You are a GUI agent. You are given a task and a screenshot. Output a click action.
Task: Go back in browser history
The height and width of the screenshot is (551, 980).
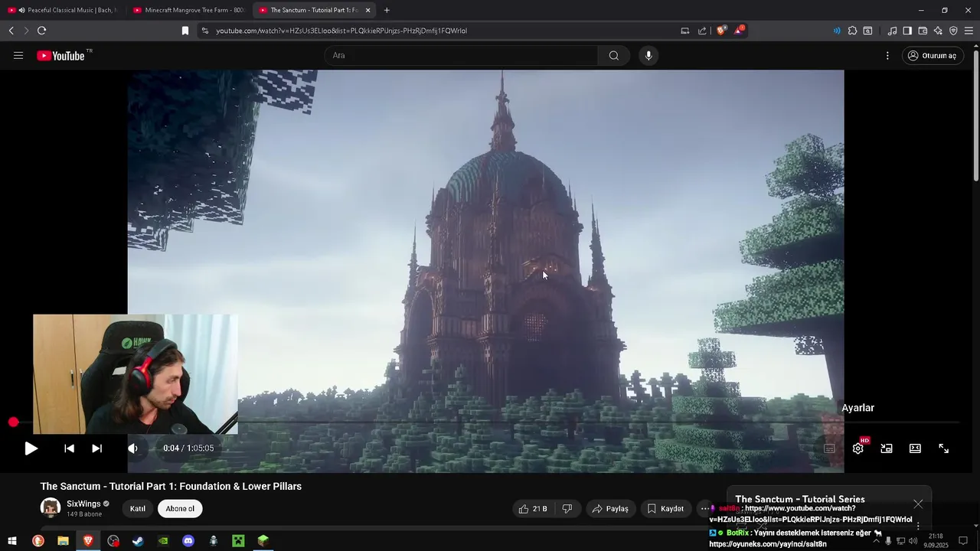(11, 31)
